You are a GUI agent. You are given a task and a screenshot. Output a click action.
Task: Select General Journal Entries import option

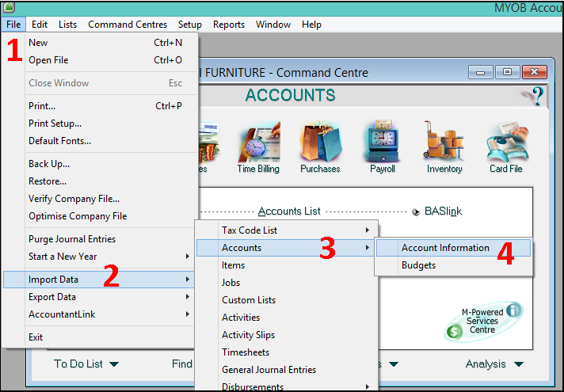coord(286,370)
